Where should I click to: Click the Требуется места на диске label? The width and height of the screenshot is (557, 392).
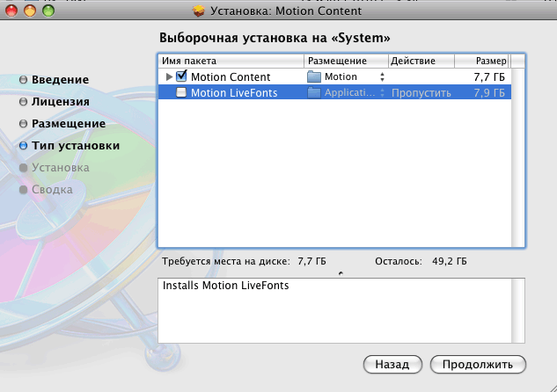[x=226, y=261]
